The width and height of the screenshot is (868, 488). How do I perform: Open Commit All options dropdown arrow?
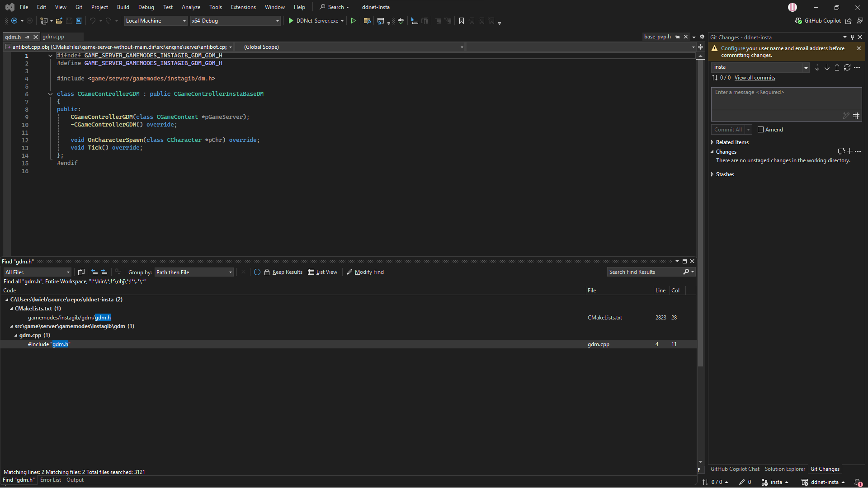[748, 130]
